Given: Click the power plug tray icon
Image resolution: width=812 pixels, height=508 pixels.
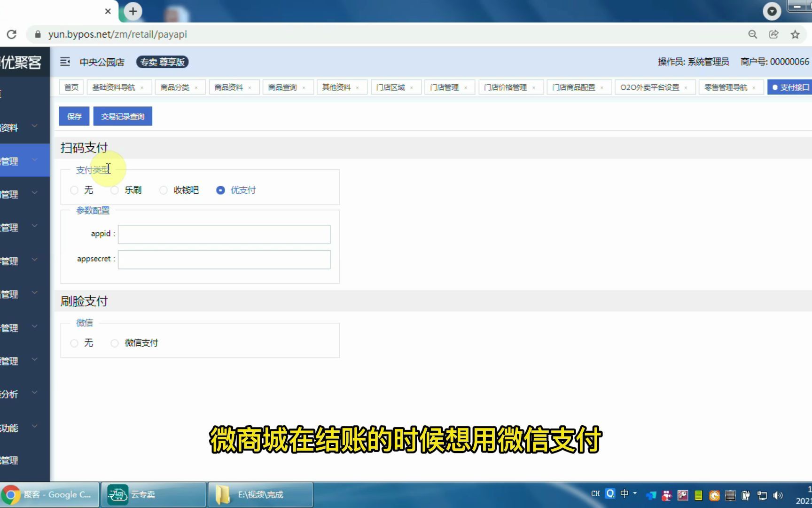Looking at the screenshot, I should (746, 495).
